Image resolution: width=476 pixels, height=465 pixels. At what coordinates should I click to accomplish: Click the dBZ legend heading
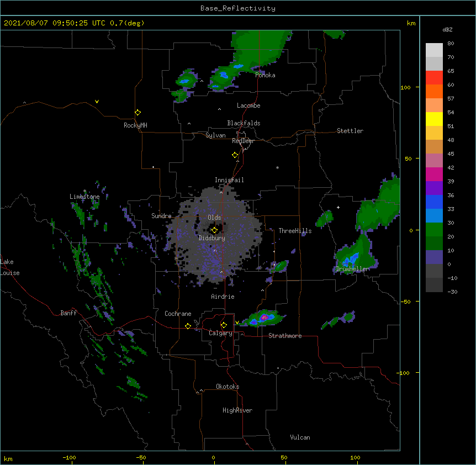click(x=447, y=29)
